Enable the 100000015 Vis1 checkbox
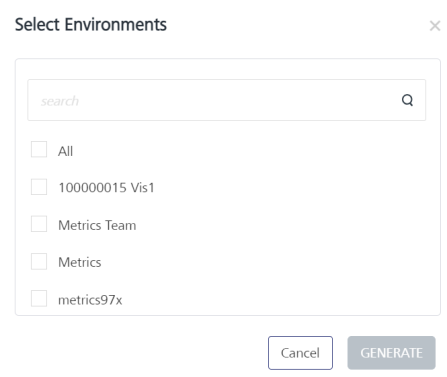 coord(39,187)
